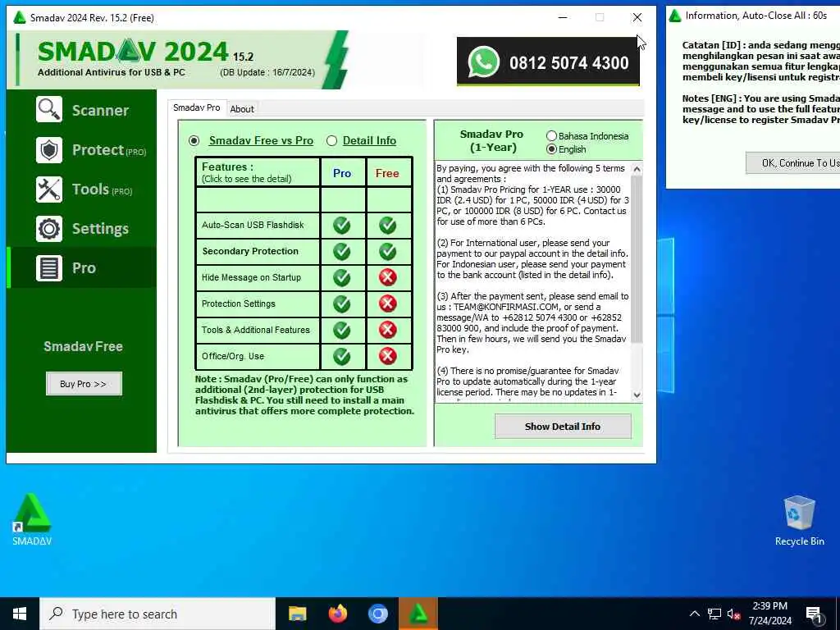Click the Hide Message on Startup feature
Screen dimensions: 840x630
point(258,277)
